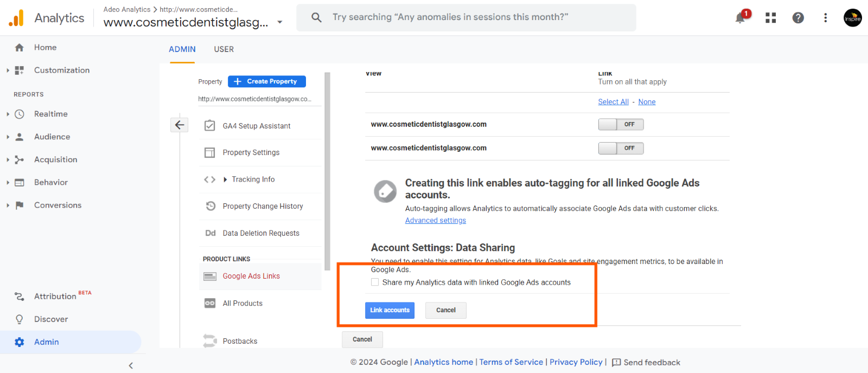Click the Conversions flag icon
Image resolution: width=868 pixels, height=373 pixels.
(20, 205)
